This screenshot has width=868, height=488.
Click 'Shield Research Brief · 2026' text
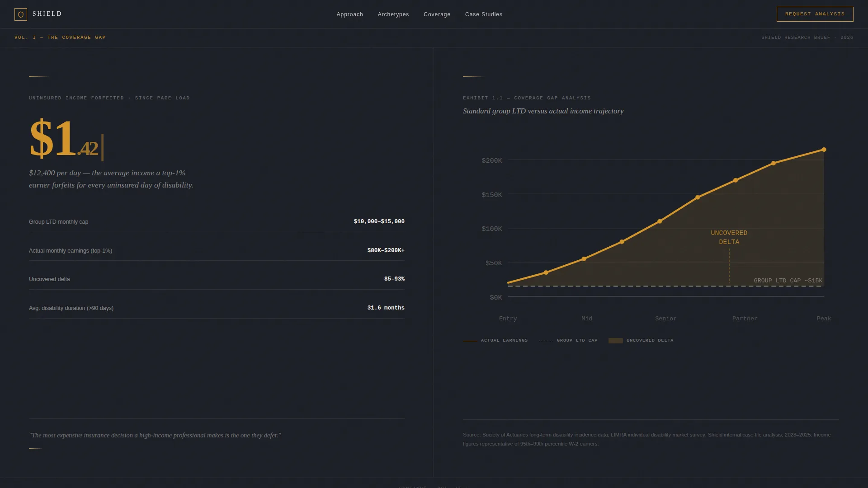coord(807,38)
